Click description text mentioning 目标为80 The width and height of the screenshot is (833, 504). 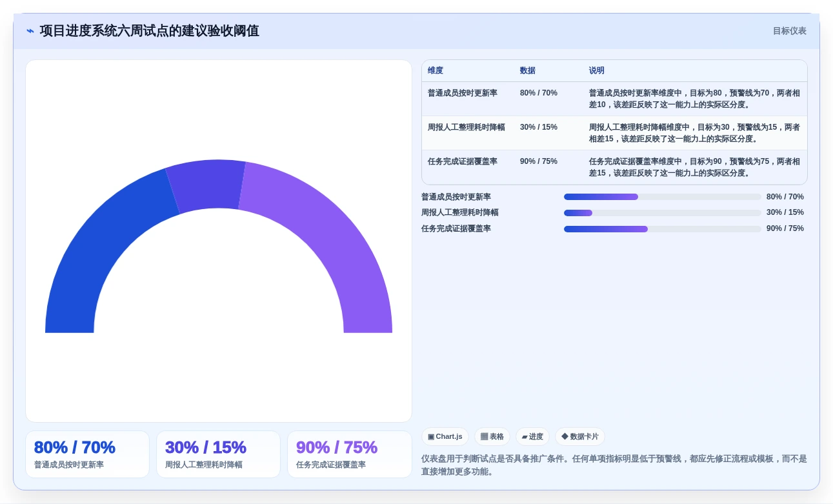tap(694, 99)
